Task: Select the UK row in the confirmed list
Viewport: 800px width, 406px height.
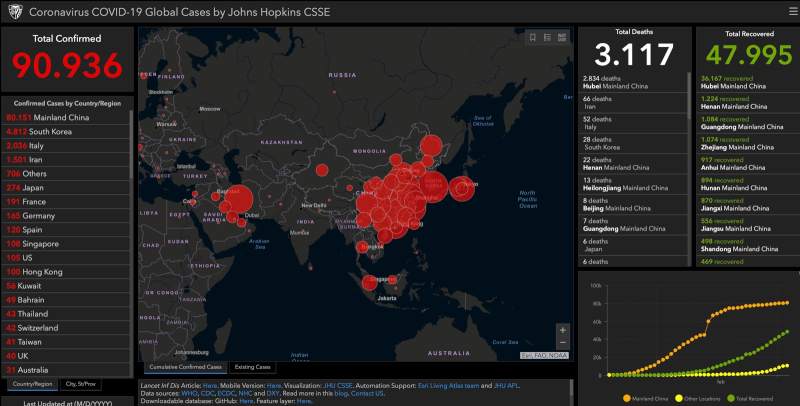Action: [x=66, y=356]
